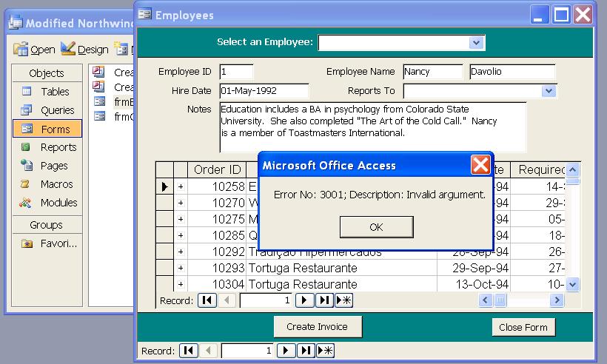The height and width of the screenshot is (364, 607).
Task: Click the Required column header
Action: 538,170
